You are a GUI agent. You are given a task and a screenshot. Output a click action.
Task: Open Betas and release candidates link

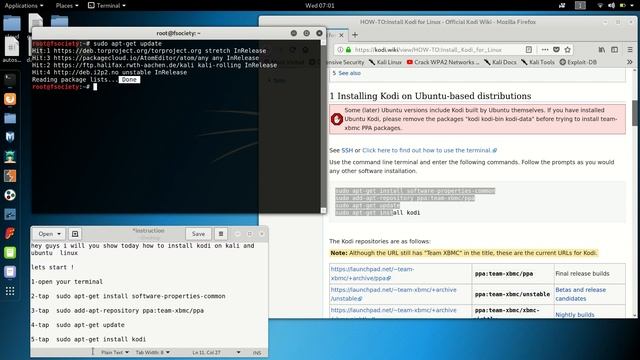pyautogui.click(x=580, y=294)
